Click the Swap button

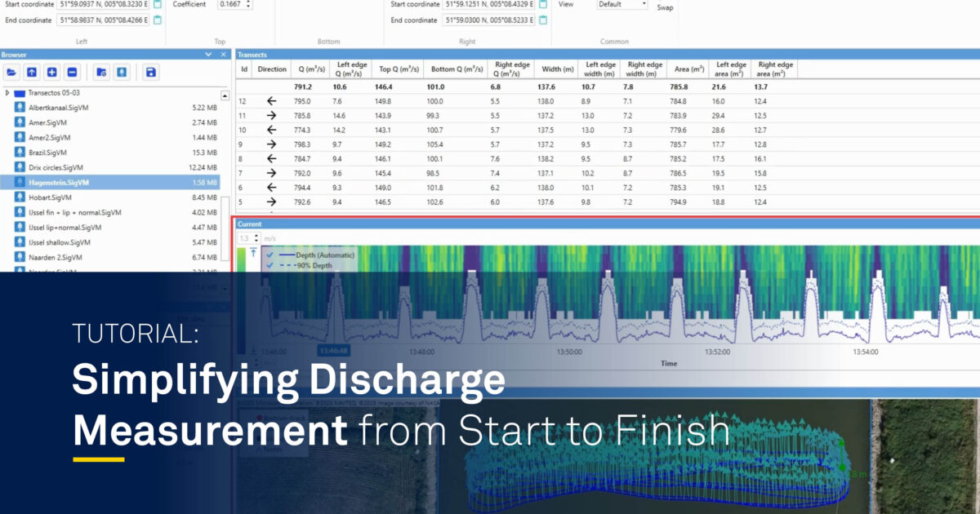pos(666,7)
